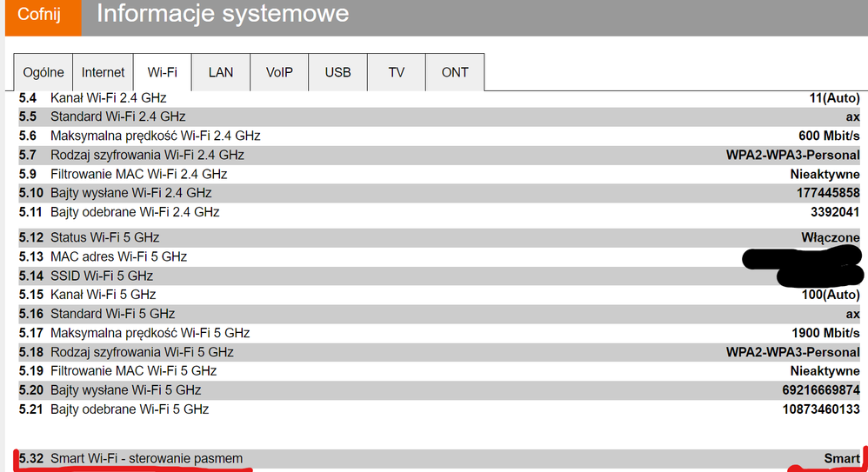
Task: Click label 'Rodzaj szyfrowania Wi-Fi 5 GHz'
Action: [142, 352]
